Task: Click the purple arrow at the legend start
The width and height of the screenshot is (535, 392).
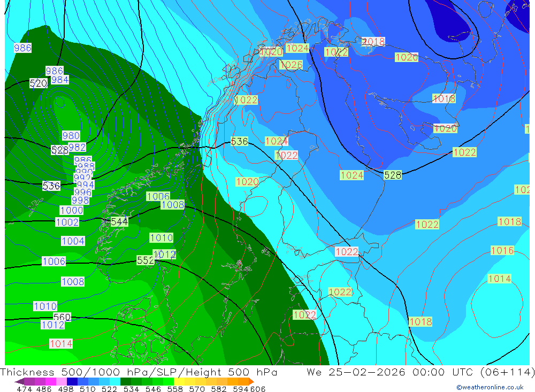Action: [19, 381]
